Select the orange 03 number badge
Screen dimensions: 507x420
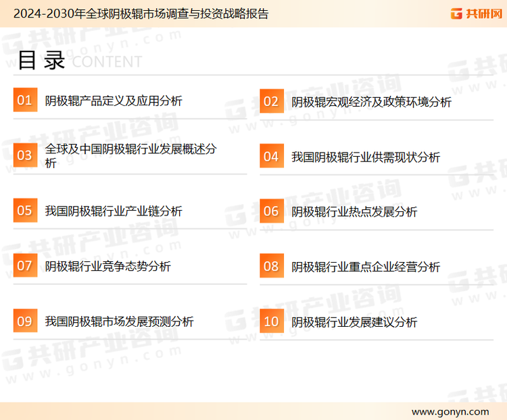[25, 155]
